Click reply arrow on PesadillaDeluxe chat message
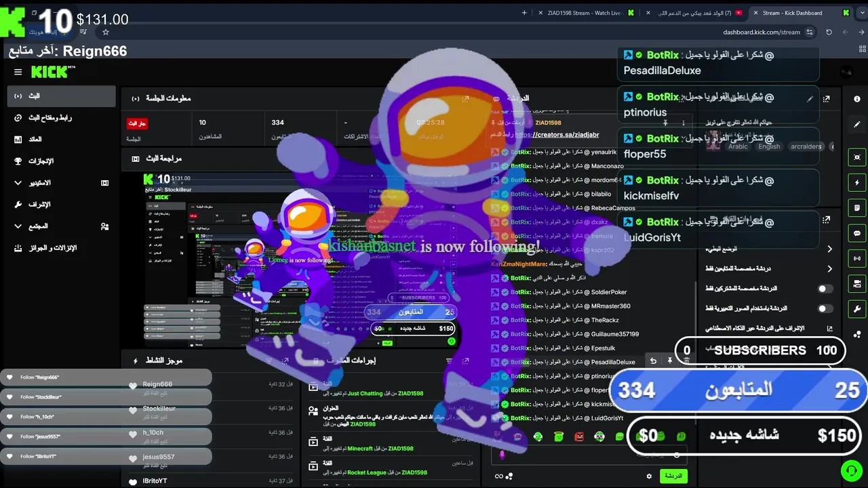This screenshot has width=868, height=488. 653,361
